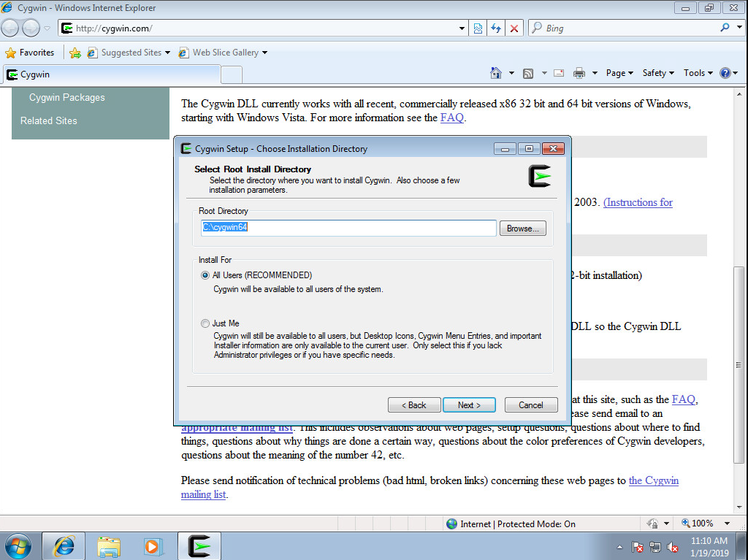This screenshot has height=560, width=748.
Task: Click the Browse... button
Action: 523,229
